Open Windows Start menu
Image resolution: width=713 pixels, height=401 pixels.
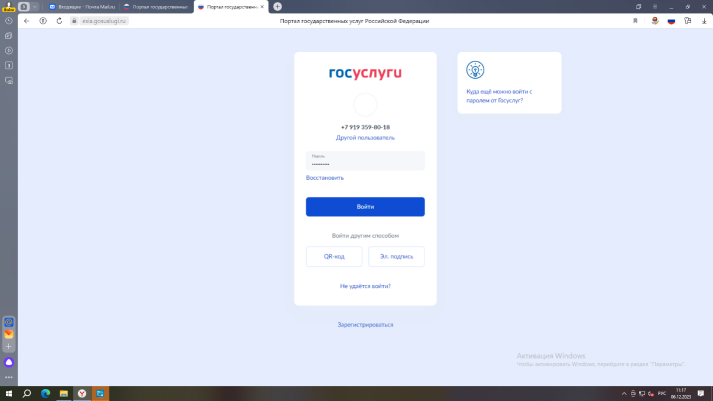tap(9, 393)
